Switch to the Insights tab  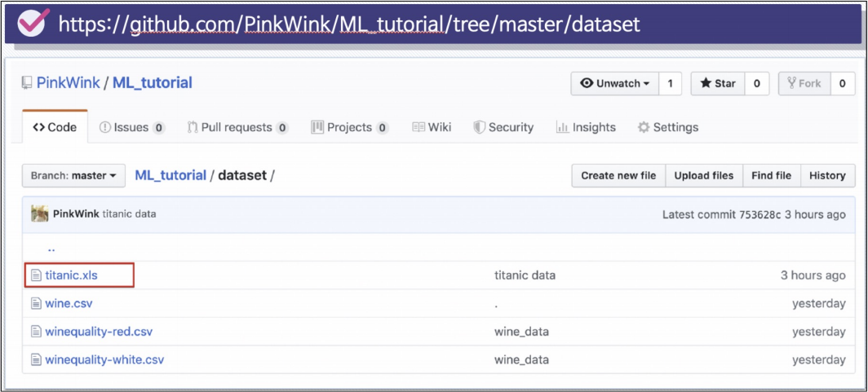586,127
